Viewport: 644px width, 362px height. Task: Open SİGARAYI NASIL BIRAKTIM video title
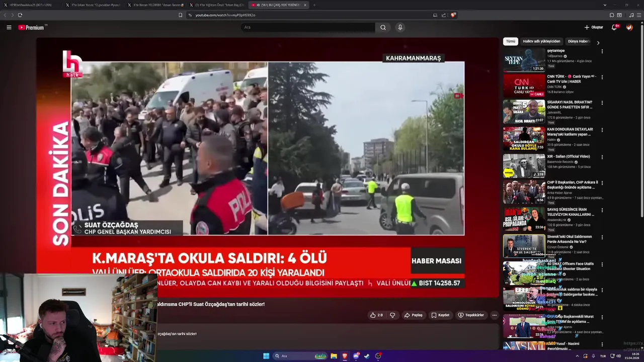click(x=570, y=105)
